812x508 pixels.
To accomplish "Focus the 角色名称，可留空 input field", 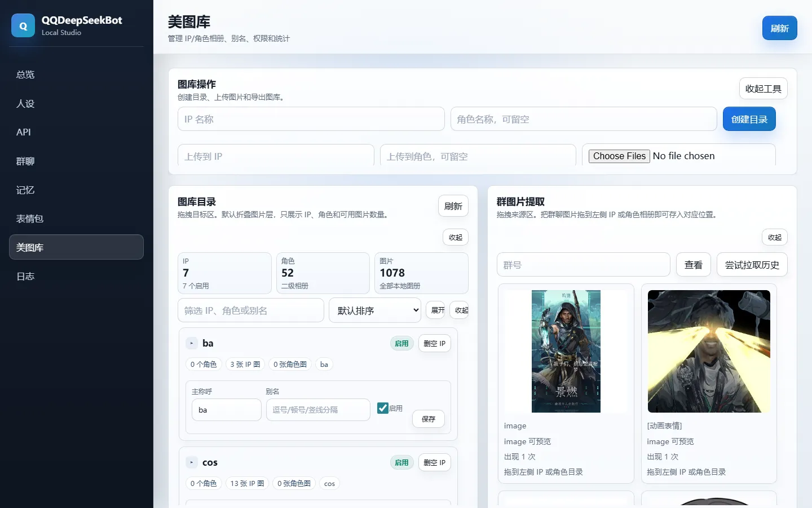I will 584,119.
